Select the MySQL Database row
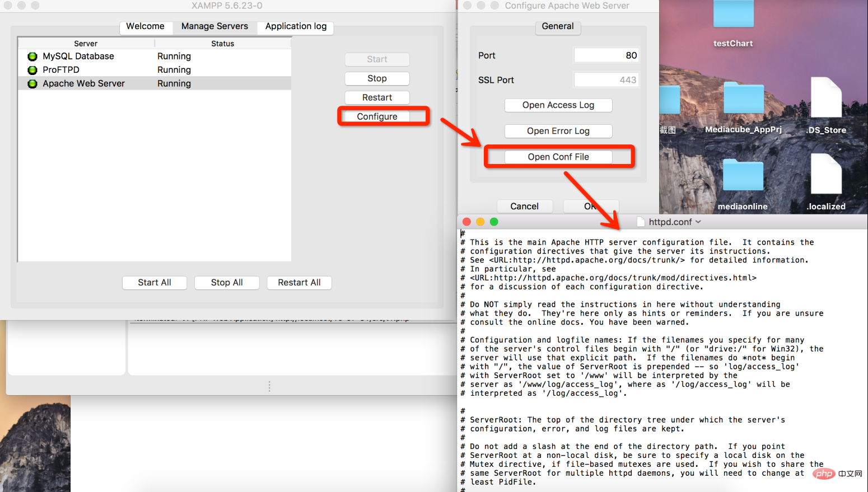Image resolution: width=868 pixels, height=492 pixels. [155, 57]
